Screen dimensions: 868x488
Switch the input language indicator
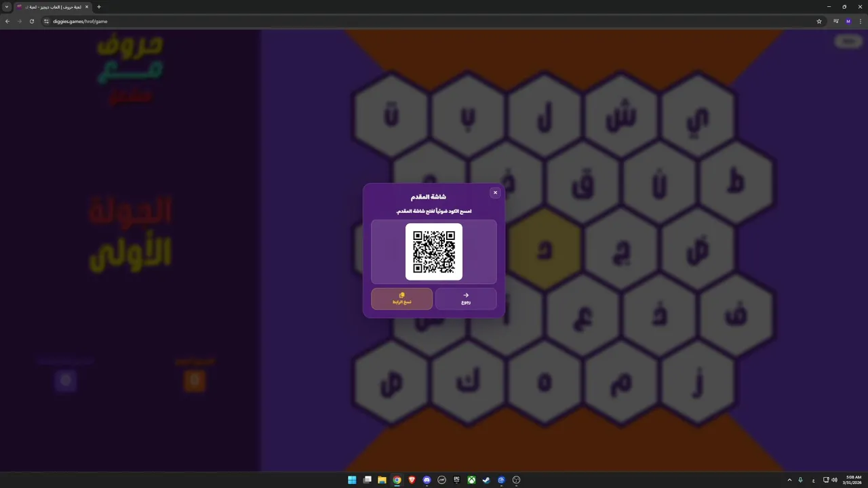tap(813, 480)
